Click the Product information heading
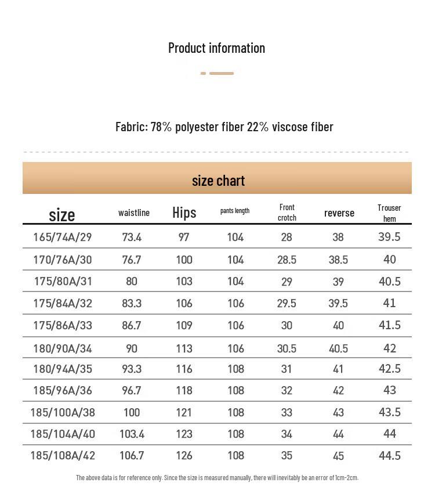Viewport: 435px width, 504px height. coord(216,48)
